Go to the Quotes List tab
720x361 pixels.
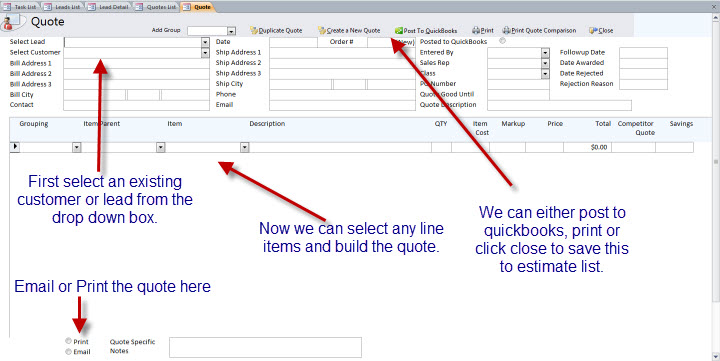(x=157, y=7)
